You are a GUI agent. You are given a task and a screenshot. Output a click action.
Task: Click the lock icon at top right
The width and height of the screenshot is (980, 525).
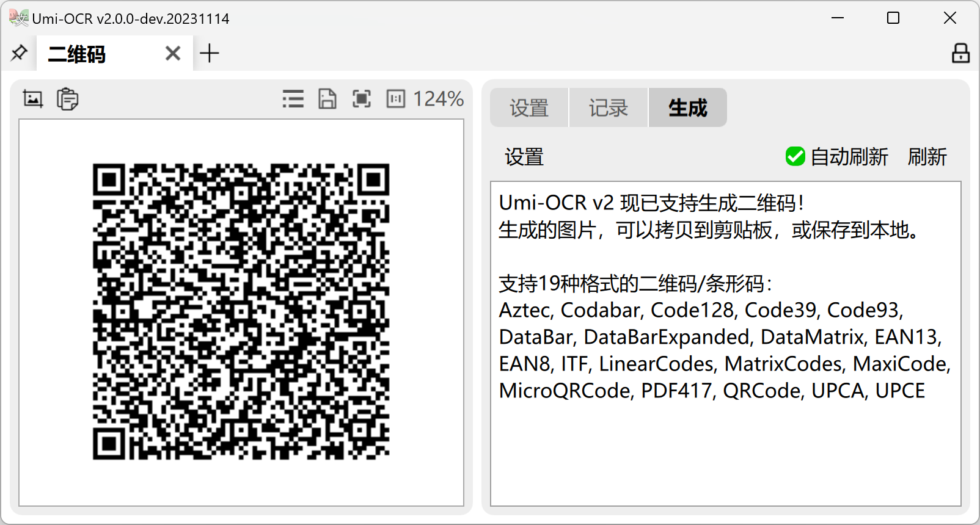pyautogui.click(x=960, y=53)
